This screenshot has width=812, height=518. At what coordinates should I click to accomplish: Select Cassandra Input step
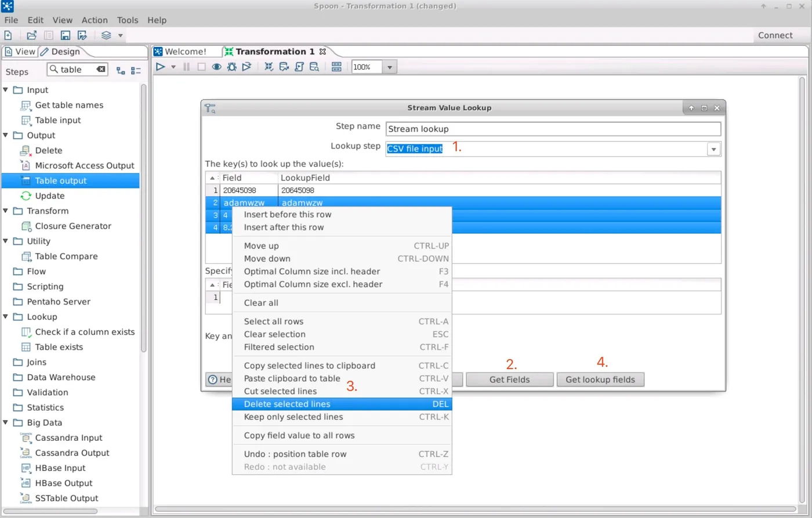click(68, 437)
